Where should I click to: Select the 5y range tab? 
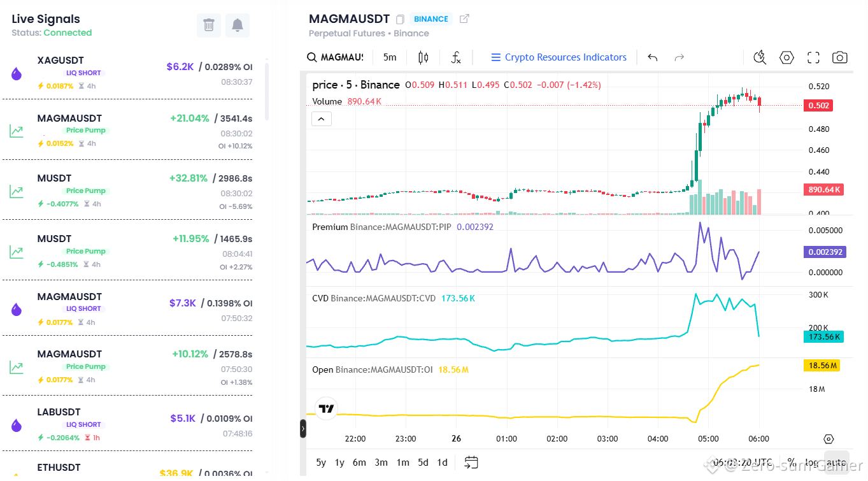322,463
